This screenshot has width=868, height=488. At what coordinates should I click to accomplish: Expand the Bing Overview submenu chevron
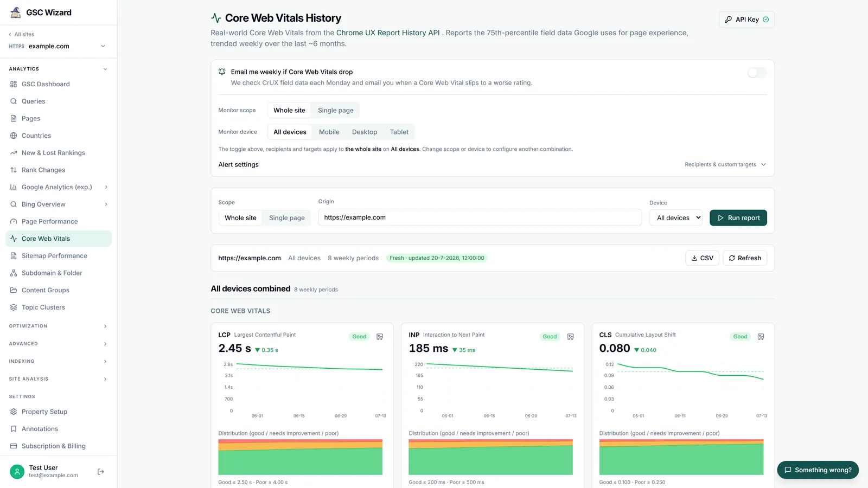(106, 204)
